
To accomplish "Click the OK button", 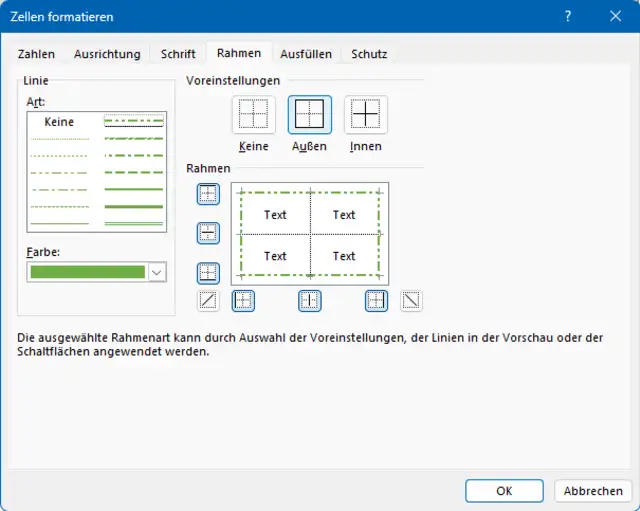I will (x=504, y=491).
